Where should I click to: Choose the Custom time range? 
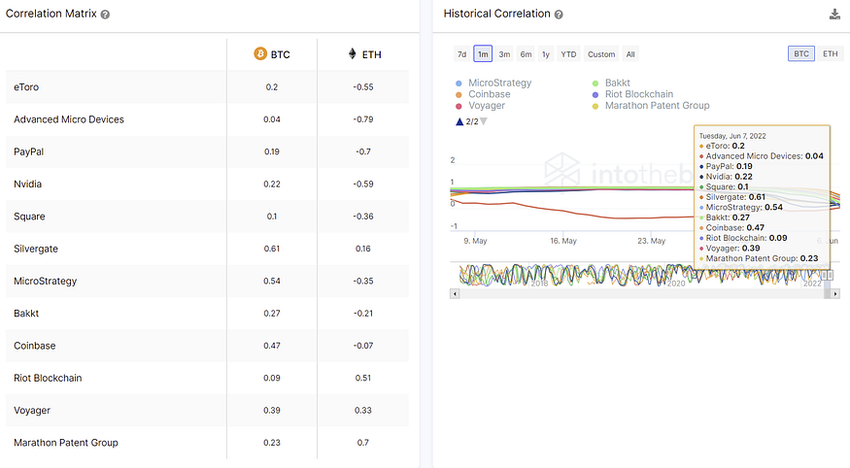(601, 54)
